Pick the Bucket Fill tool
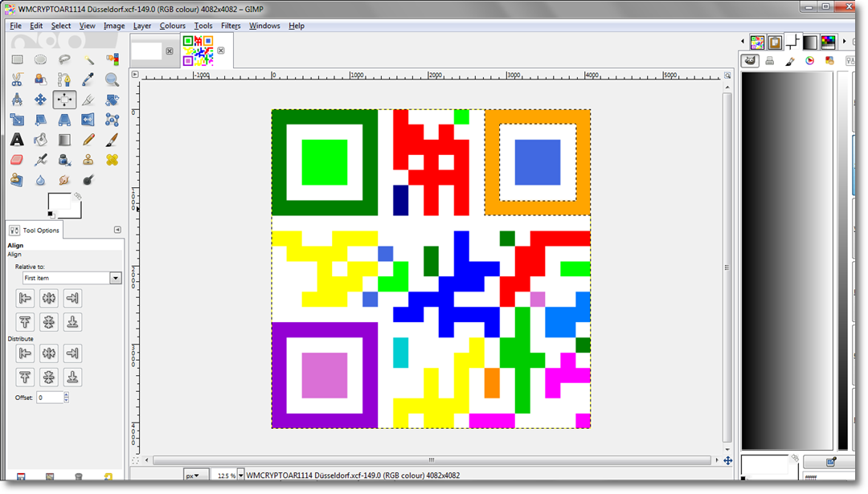The height and width of the screenshot is (494, 868). pos(40,140)
